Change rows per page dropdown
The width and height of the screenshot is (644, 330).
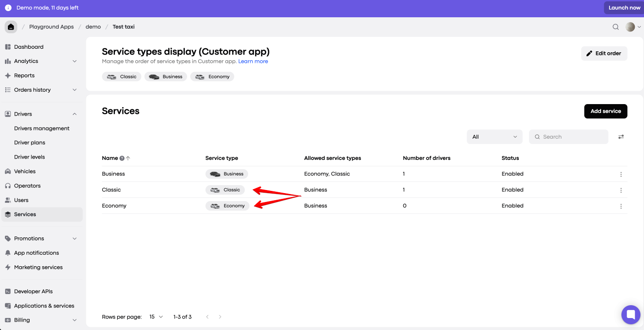[x=156, y=317]
